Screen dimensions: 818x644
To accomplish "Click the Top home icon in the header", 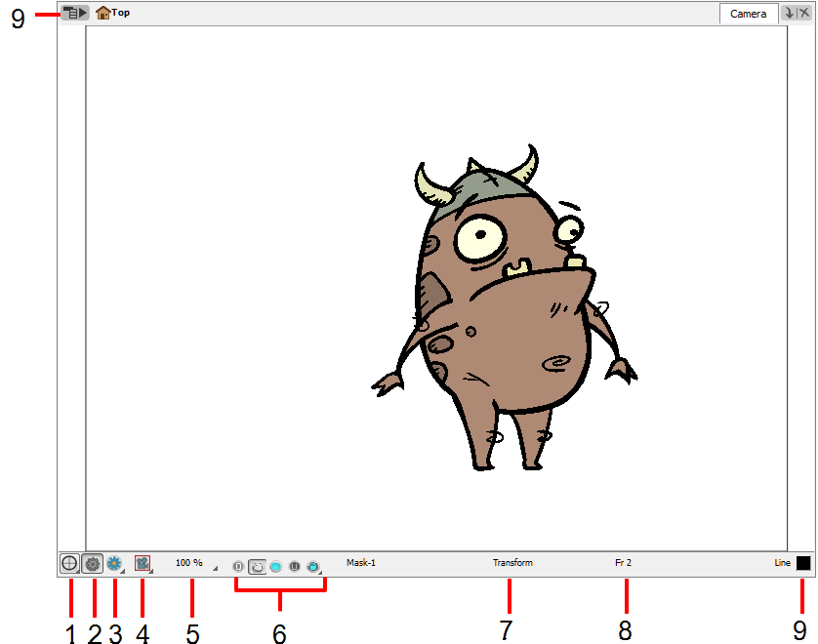I will coord(102,13).
